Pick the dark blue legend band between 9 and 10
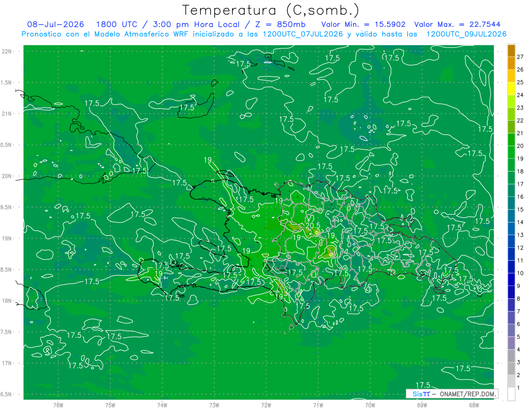Image resolution: width=532 pixels, height=411 pixels. 511,279
